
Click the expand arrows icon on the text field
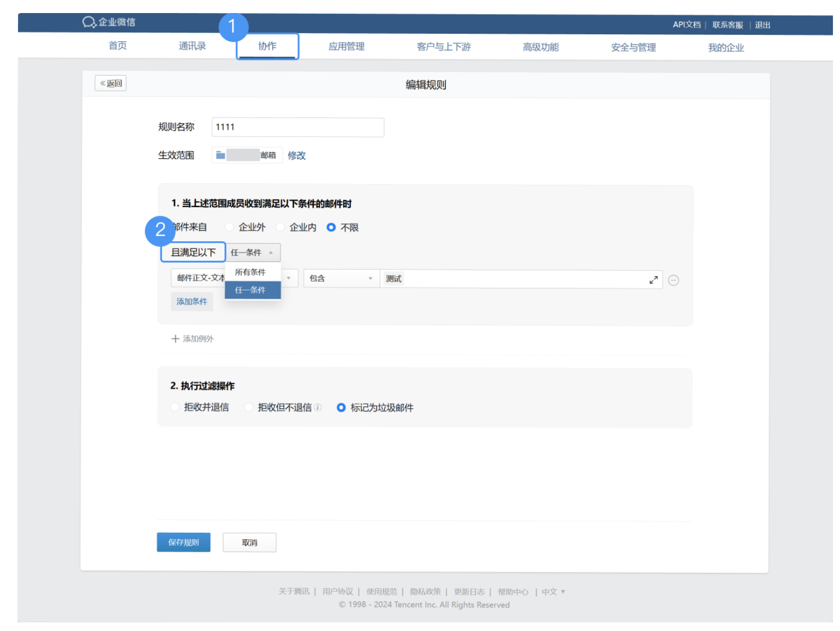(x=654, y=279)
